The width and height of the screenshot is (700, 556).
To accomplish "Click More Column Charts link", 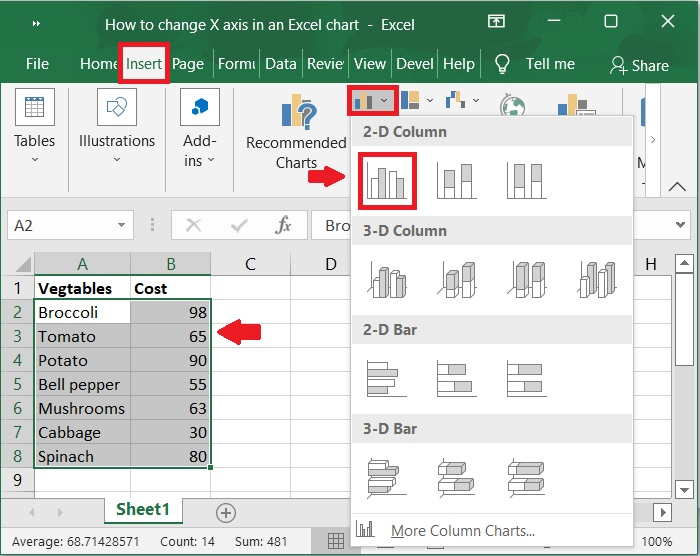I will coord(462,531).
